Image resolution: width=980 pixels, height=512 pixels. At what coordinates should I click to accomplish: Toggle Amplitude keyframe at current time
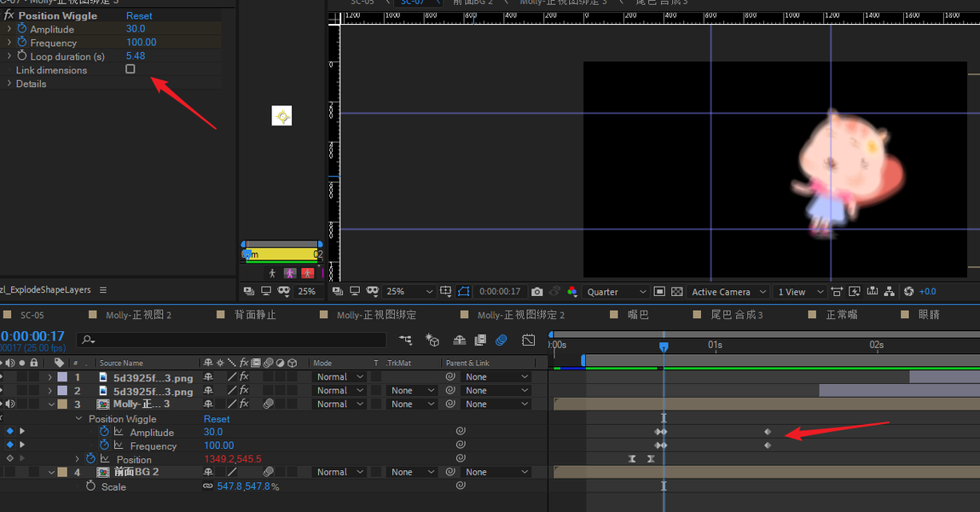(x=10, y=431)
